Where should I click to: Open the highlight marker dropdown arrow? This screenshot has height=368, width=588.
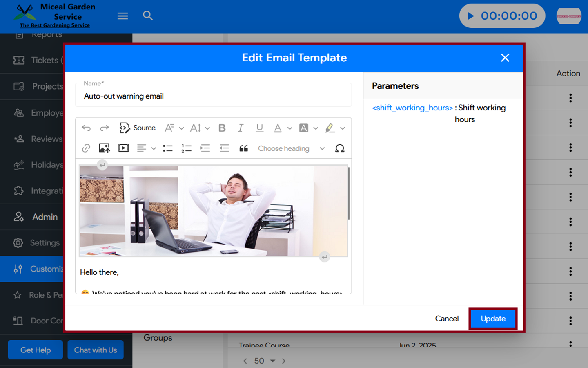[343, 128]
